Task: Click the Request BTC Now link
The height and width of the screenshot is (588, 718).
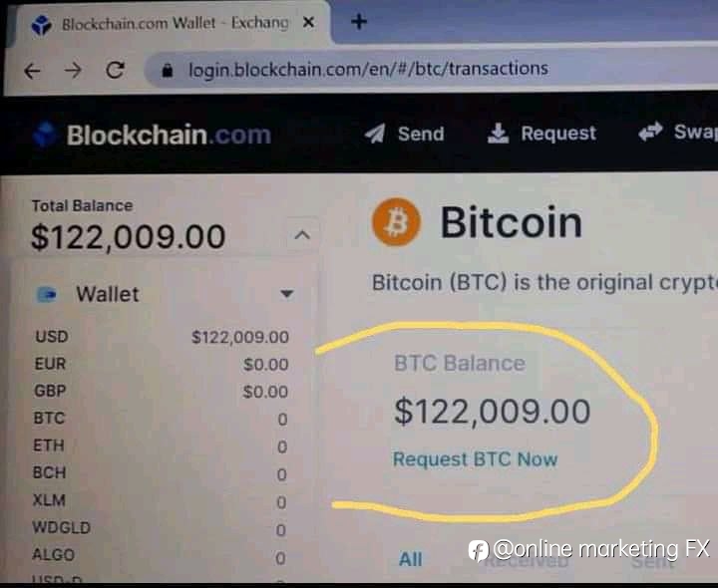Action: point(476,459)
